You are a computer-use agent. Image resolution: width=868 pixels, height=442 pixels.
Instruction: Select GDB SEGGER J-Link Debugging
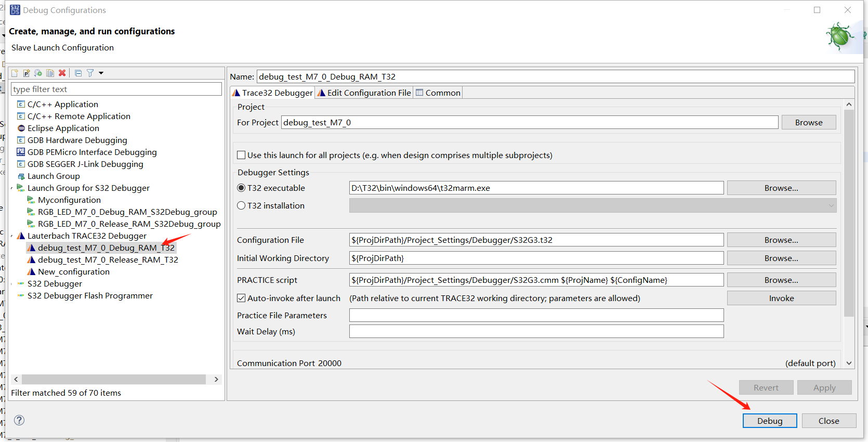tap(85, 164)
